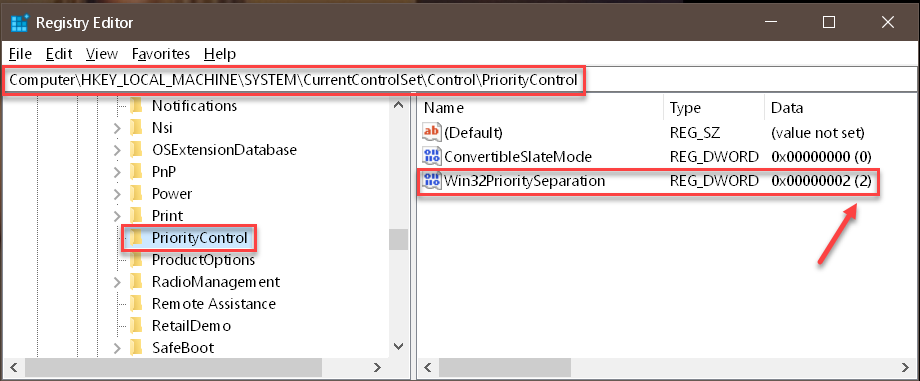The height and width of the screenshot is (381, 920).
Task: Expand the SafeBoot tree node
Action: pyautogui.click(x=117, y=348)
